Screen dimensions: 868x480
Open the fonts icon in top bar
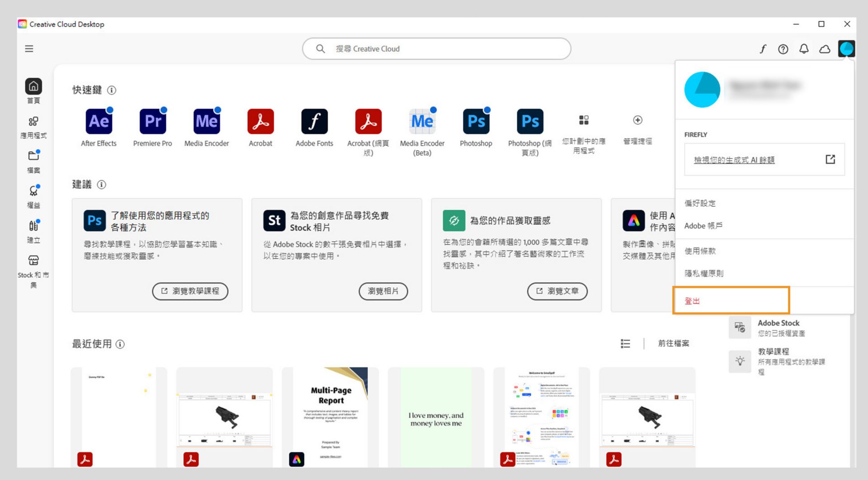[763, 49]
